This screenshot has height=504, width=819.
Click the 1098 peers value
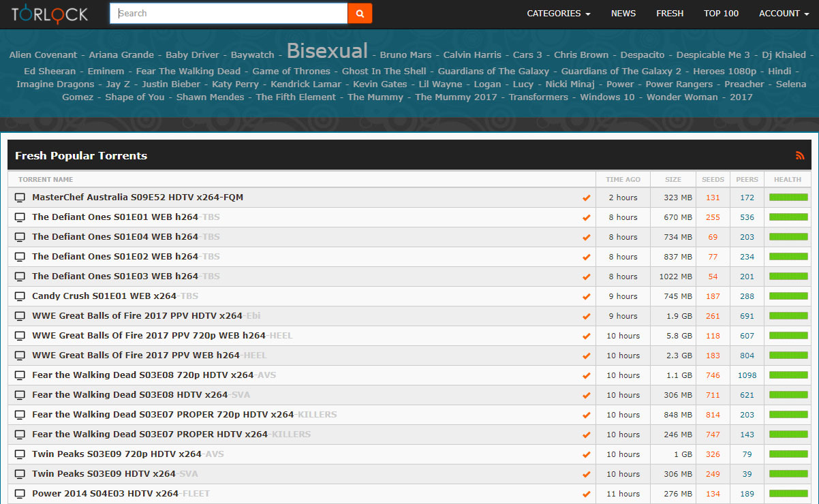point(747,375)
